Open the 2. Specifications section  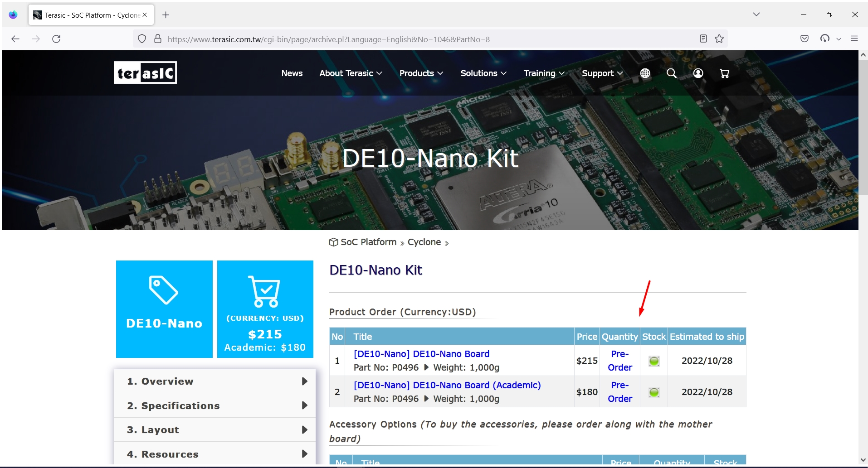point(215,405)
